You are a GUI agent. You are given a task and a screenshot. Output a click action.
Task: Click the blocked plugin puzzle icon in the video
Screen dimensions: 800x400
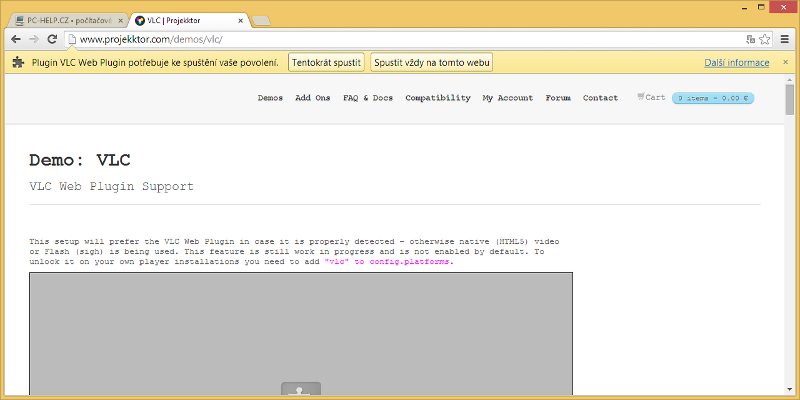tap(301, 391)
